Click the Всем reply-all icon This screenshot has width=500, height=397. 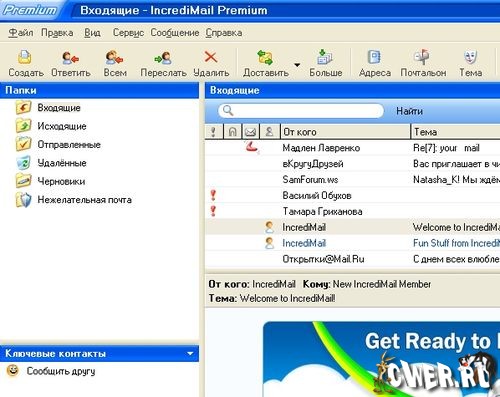[x=114, y=57]
